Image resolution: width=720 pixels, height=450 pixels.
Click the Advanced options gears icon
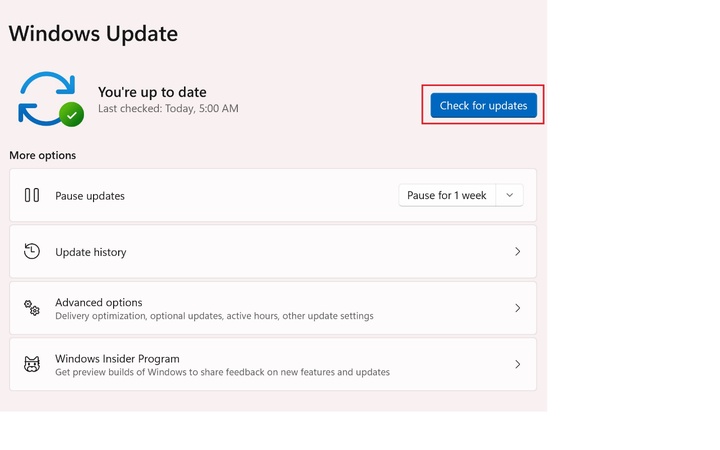tap(32, 308)
